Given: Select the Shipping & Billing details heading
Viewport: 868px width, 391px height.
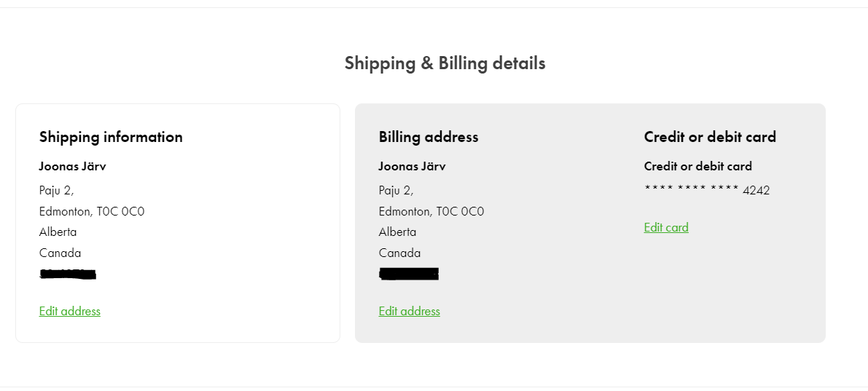Looking at the screenshot, I should (445, 63).
